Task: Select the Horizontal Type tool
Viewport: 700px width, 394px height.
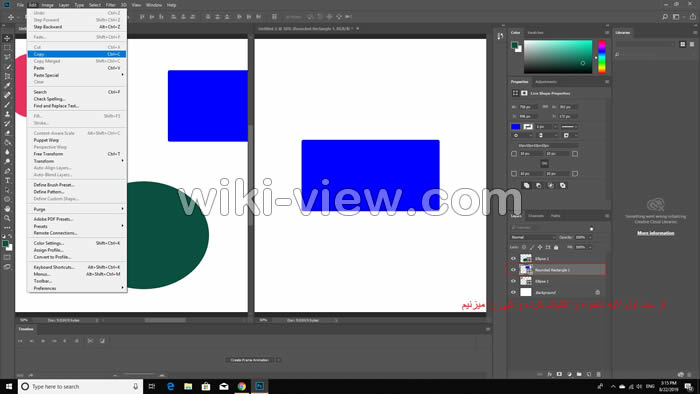Action: (7, 180)
